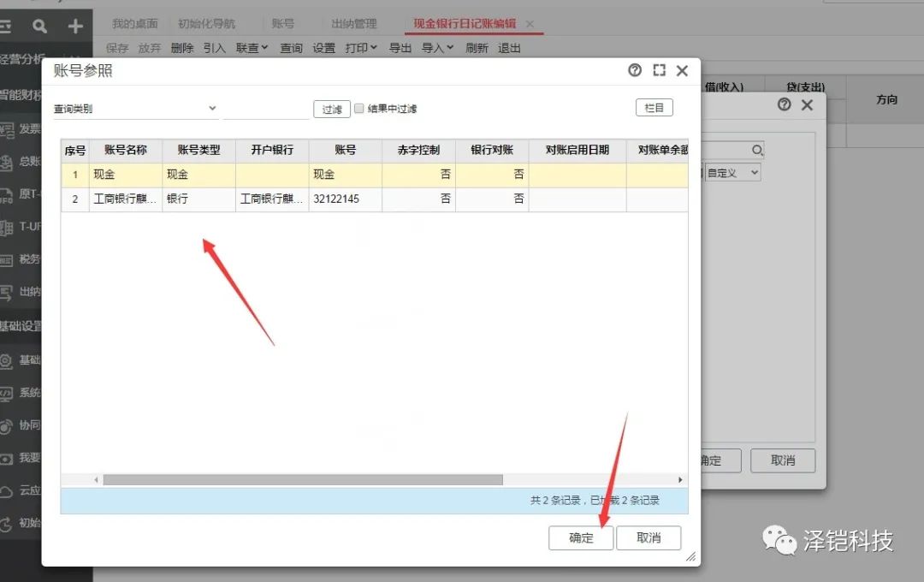Click the 云应用 cloud sidebar icon

(8, 490)
